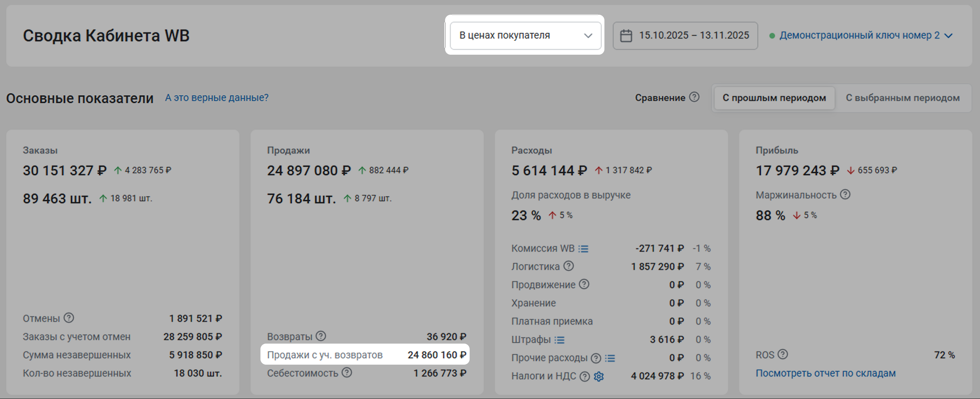Viewport: 980px width, 399px height.
Task: Open the Комиссия WB breakdown list icon
Action: (583, 249)
